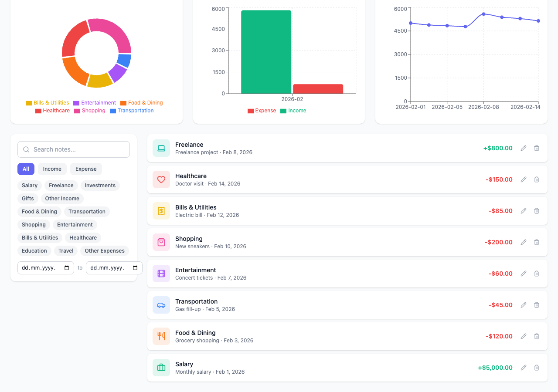
Task: Switch to the Expense filter tab
Action: click(86, 169)
